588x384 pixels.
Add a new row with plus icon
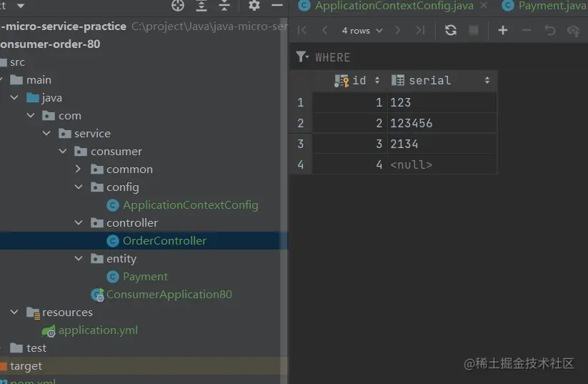pos(503,30)
